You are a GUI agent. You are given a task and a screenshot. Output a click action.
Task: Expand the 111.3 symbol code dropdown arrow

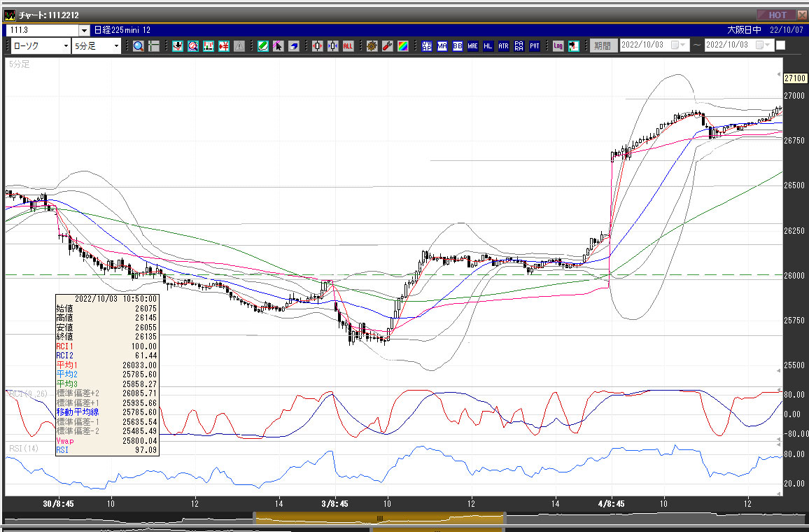tap(84, 30)
